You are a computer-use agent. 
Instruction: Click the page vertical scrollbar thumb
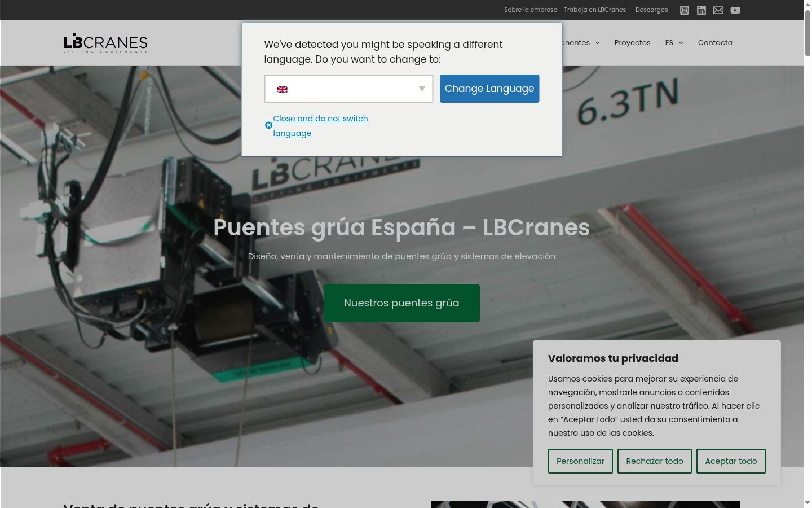[x=807, y=33]
